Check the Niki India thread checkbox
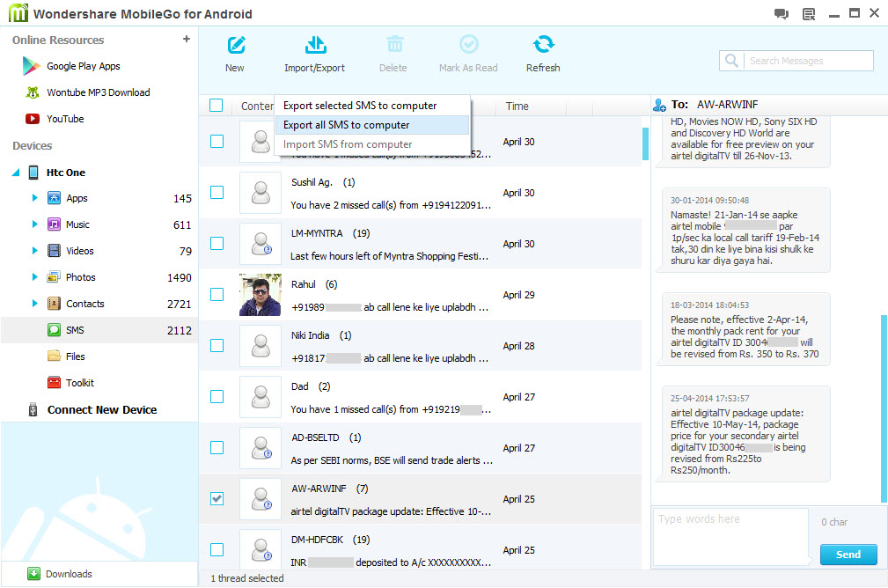Screen dimensions: 888x588 (x=216, y=346)
